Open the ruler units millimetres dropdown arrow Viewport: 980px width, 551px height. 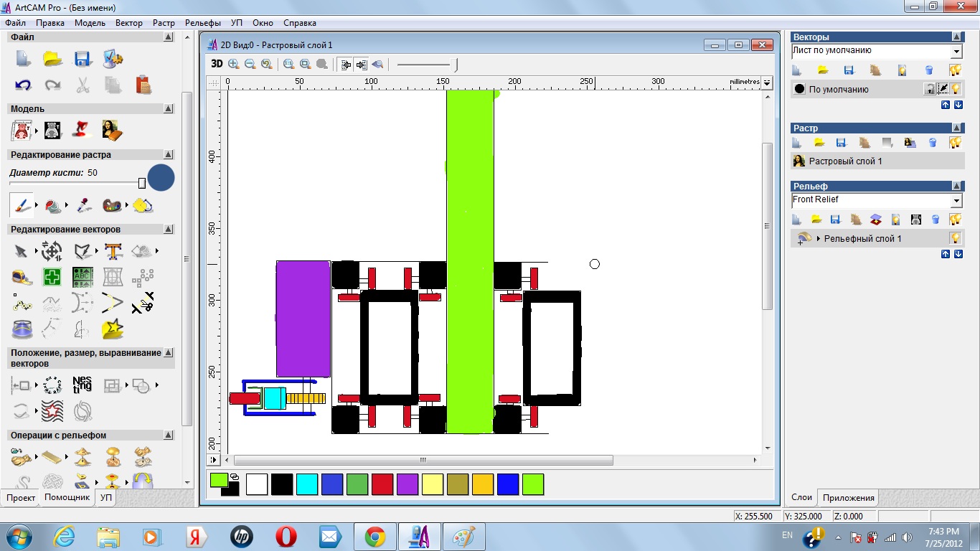(767, 83)
